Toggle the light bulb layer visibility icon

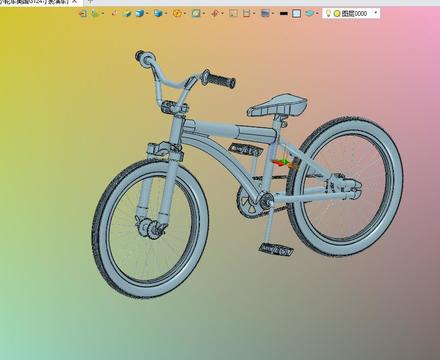[x=328, y=13]
